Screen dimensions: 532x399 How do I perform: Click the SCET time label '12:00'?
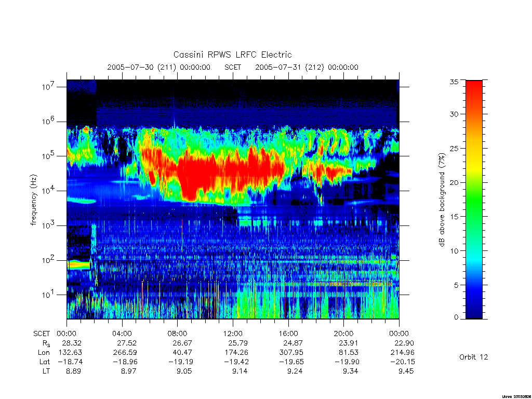click(x=233, y=334)
